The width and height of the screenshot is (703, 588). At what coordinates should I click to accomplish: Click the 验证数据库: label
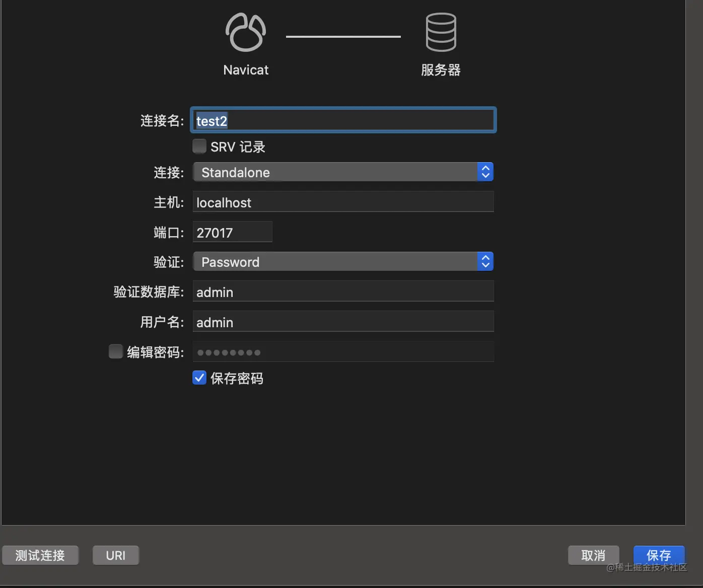[149, 292]
